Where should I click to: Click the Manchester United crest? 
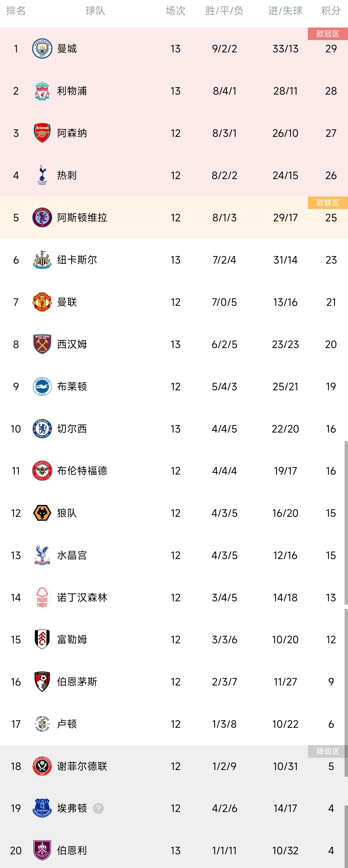tap(42, 302)
